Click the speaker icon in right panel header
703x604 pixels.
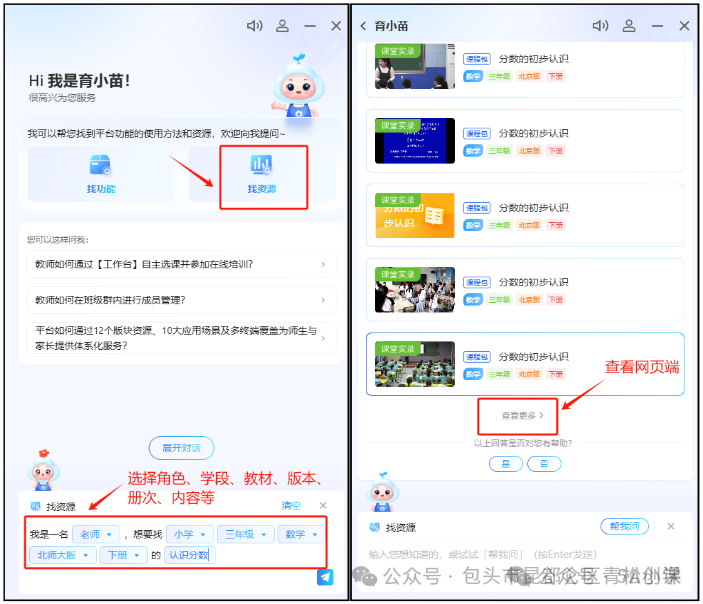click(600, 26)
